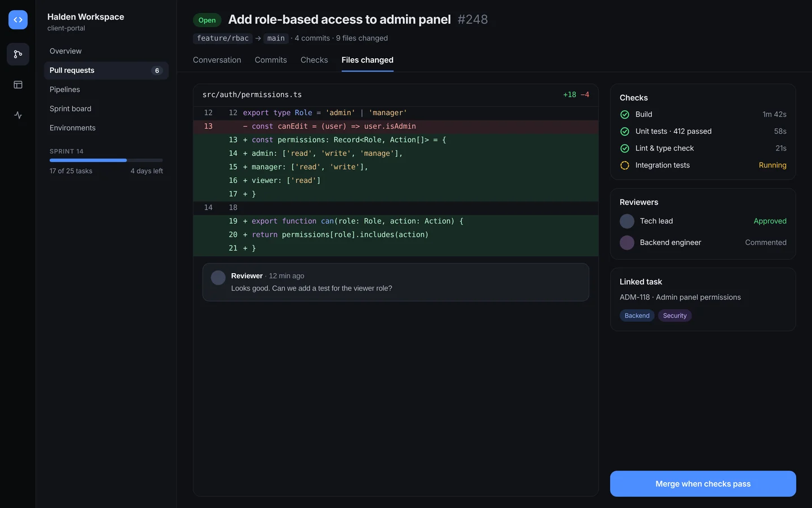Open the activity pulse icon in left rail

[18, 115]
